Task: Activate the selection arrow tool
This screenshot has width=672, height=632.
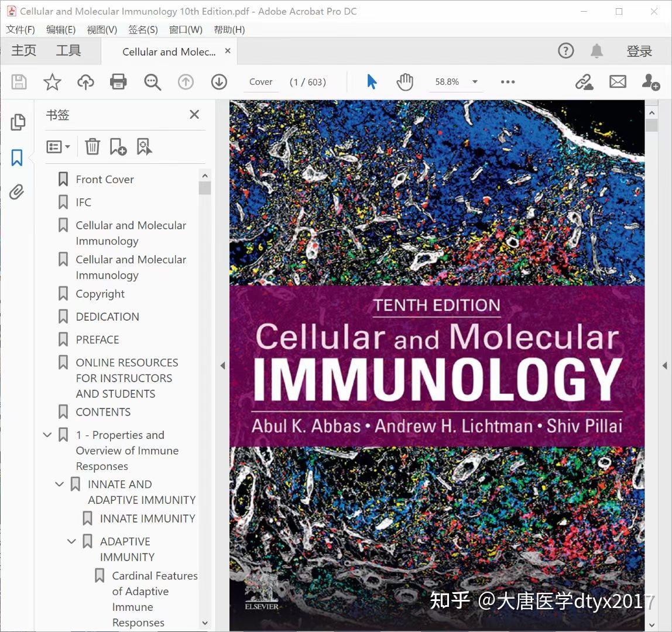Action: 372,81
